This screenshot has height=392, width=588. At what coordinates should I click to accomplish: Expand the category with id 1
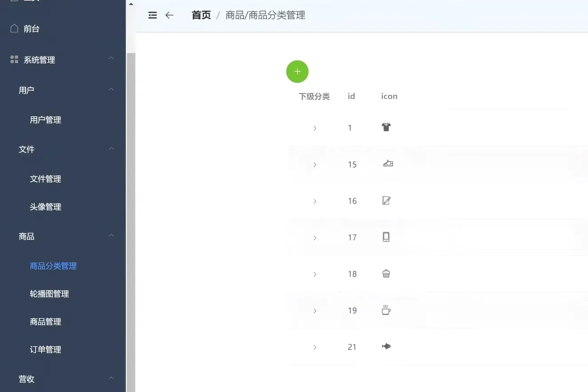coord(315,128)
